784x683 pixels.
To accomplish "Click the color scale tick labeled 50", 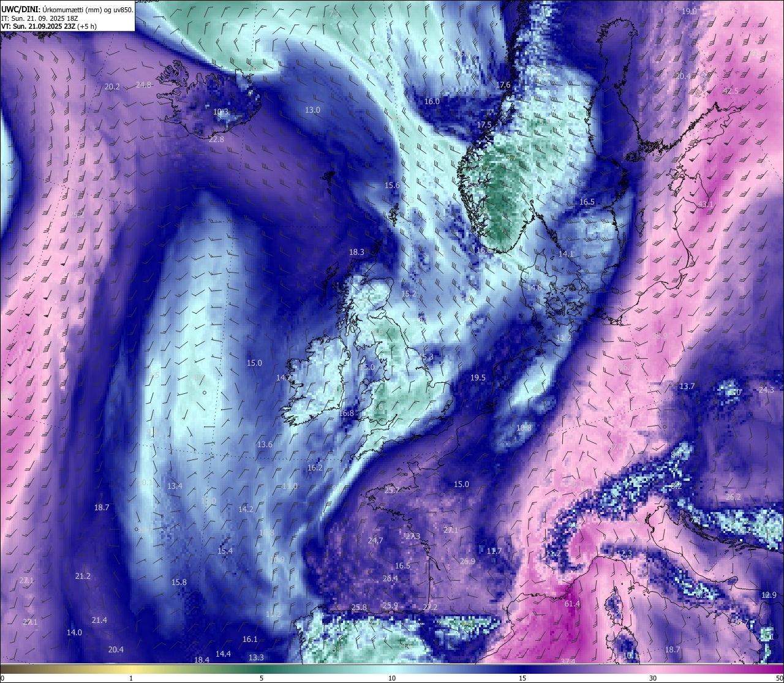I will [778, 678].
